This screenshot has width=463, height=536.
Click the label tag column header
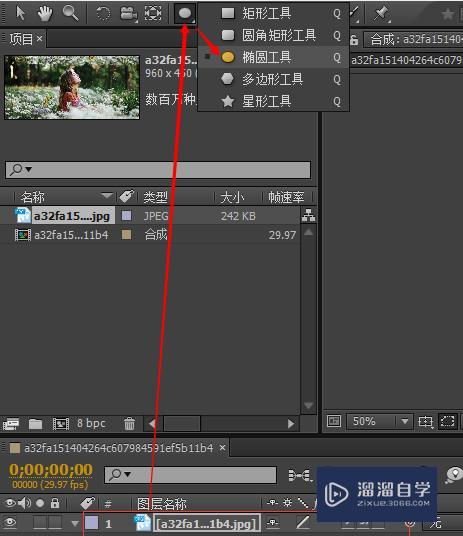(x=126, y=197)
